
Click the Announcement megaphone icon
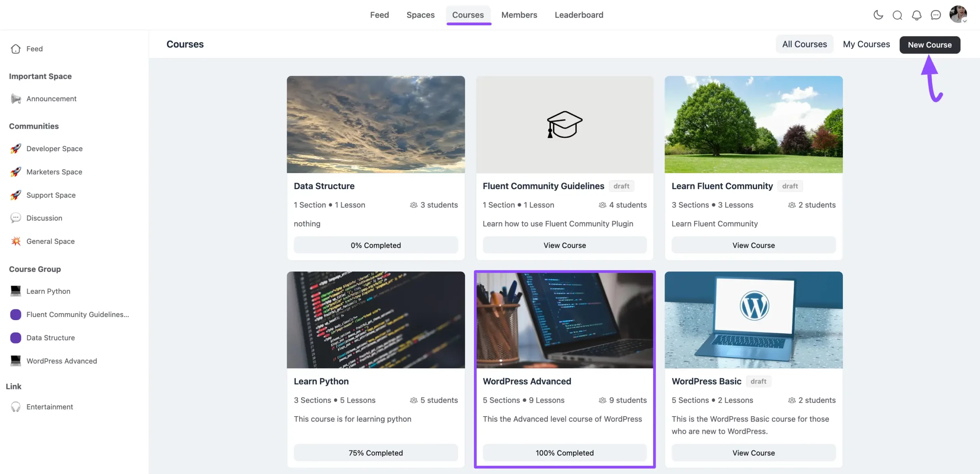point(16,99)
